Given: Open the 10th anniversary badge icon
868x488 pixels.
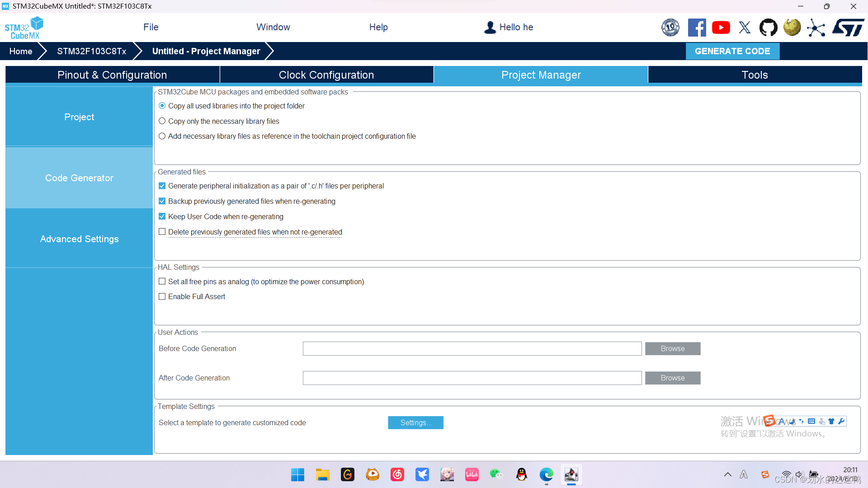Looking at the screenshot, I should pyautogui.click(x=670, y=28).
